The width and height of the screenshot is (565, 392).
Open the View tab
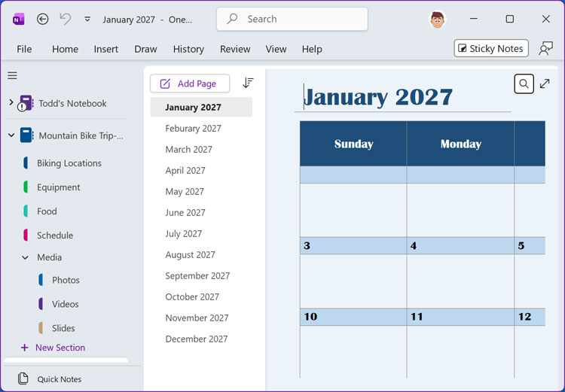(276, 49)
